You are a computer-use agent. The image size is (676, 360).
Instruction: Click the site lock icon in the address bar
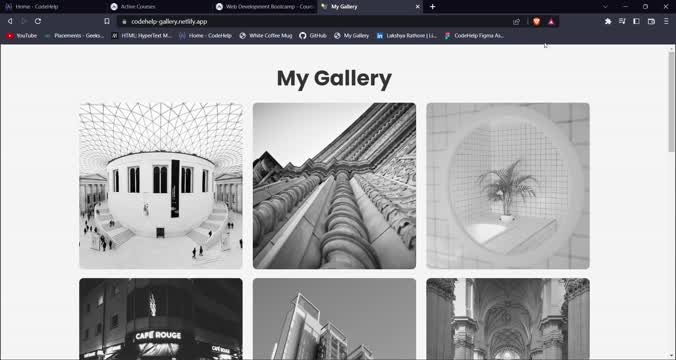click(x=124, y=22)
